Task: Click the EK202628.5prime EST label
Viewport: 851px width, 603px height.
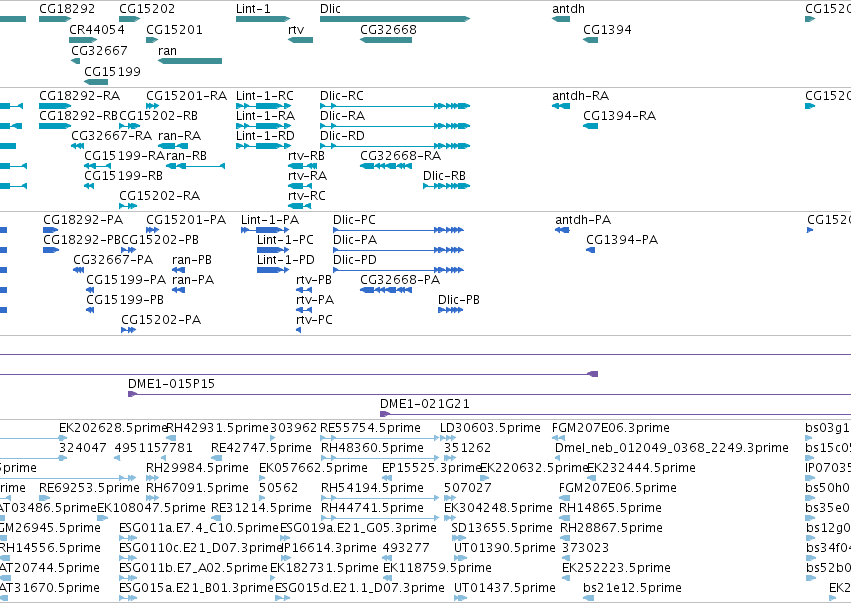Action: (113, 428)
